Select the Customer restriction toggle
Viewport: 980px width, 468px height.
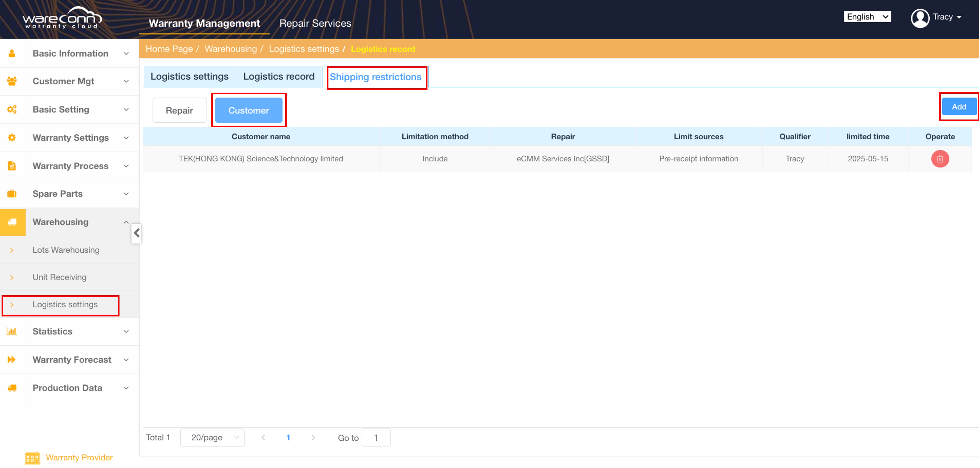point(248,110)
